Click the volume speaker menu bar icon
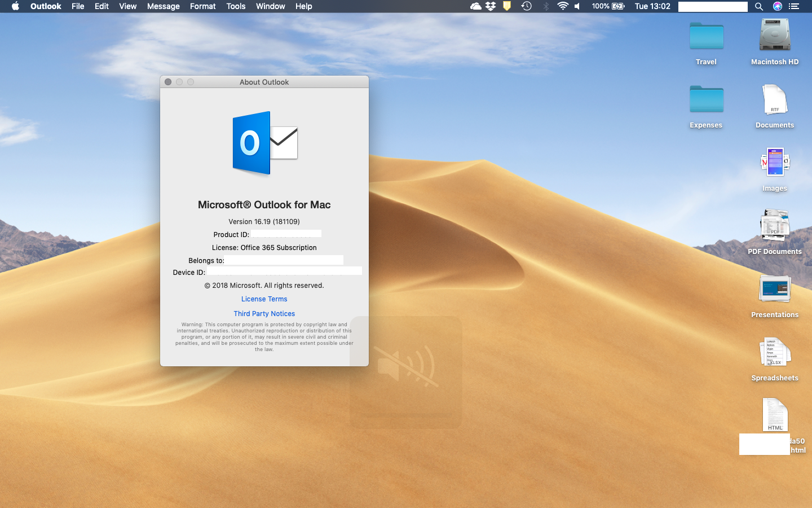 [577, 6]
